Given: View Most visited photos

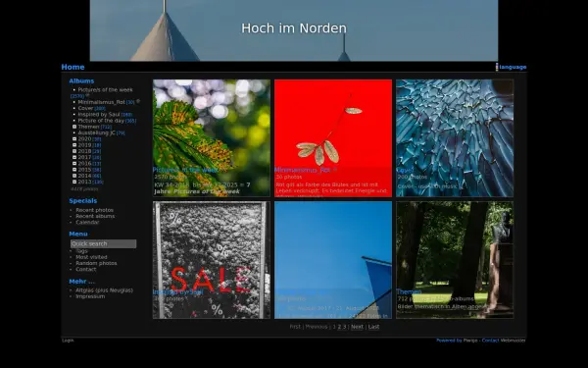Looking at the screenshot, I should coord(91,257).
